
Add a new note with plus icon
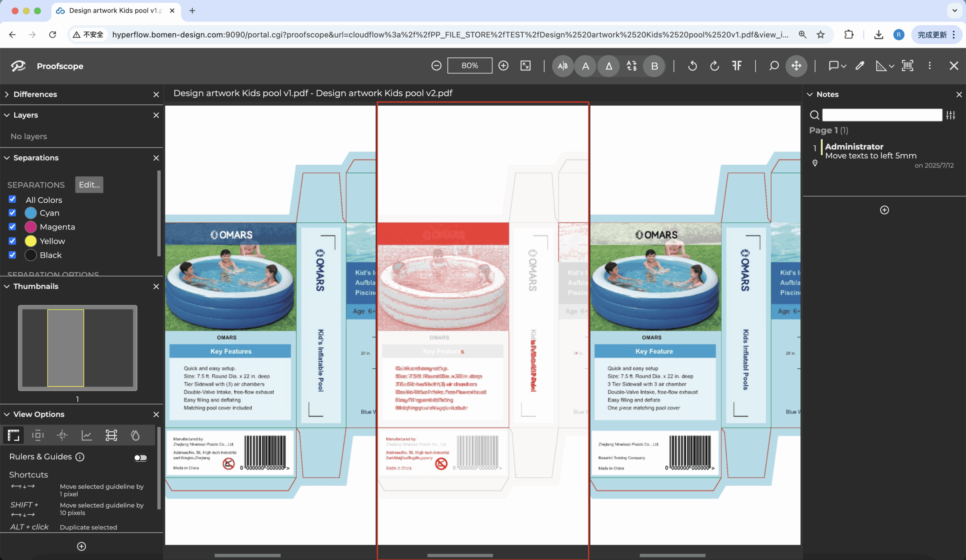coord(884,210)
